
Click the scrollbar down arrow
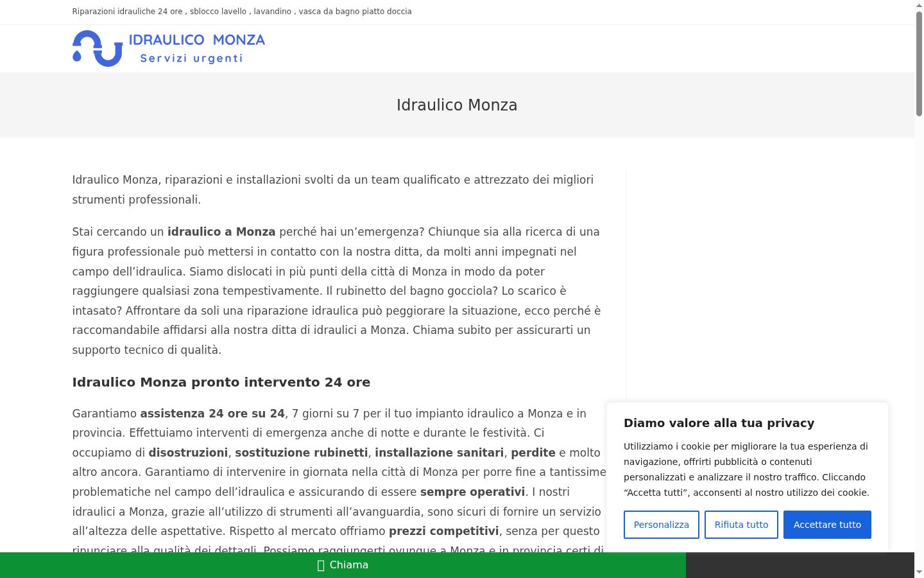[919, 572]
